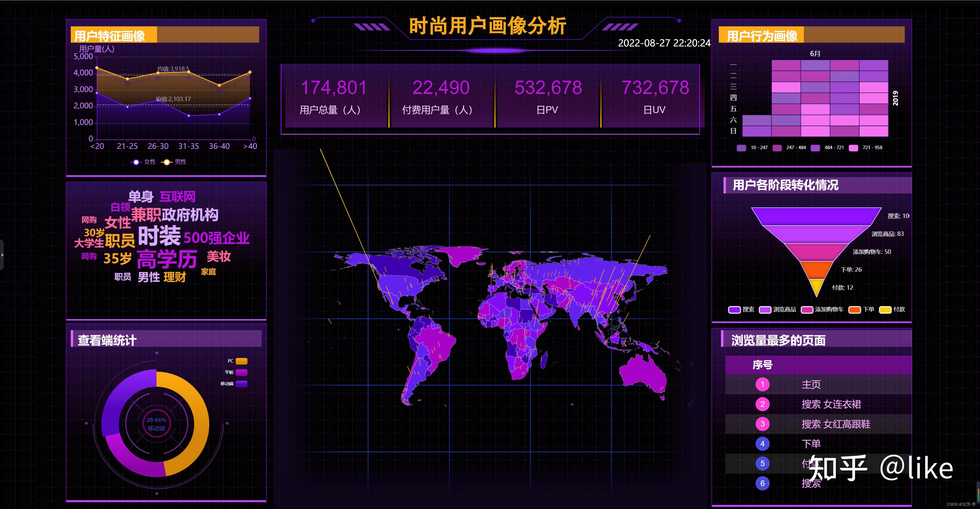The width and height of the screenshot is (980, 509).
Task: Click the 均值:3,918.5 average line label
Action: (x=173, y=69)
